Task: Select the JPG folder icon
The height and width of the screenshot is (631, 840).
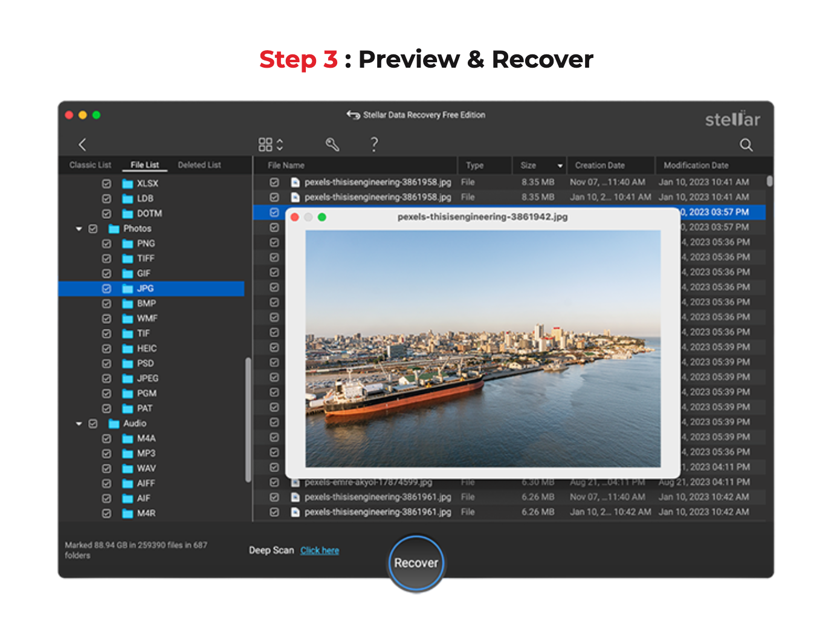Action: 128,289
